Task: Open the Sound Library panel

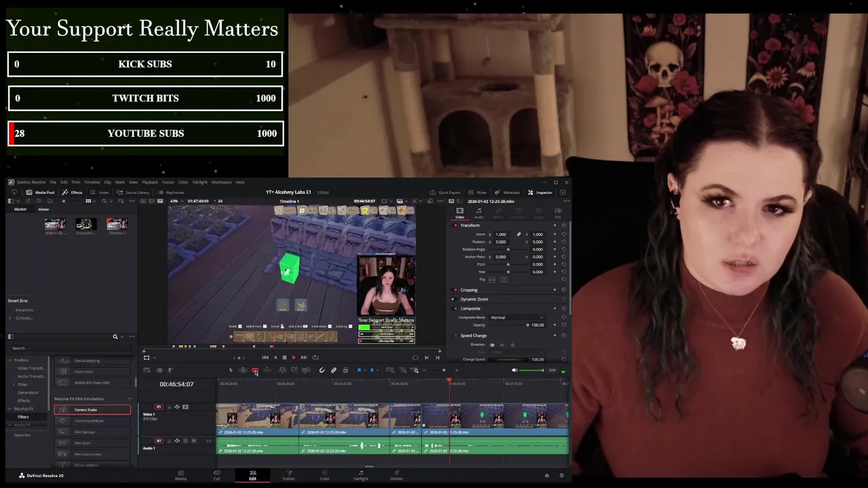Action: click(x=133, y=192)
